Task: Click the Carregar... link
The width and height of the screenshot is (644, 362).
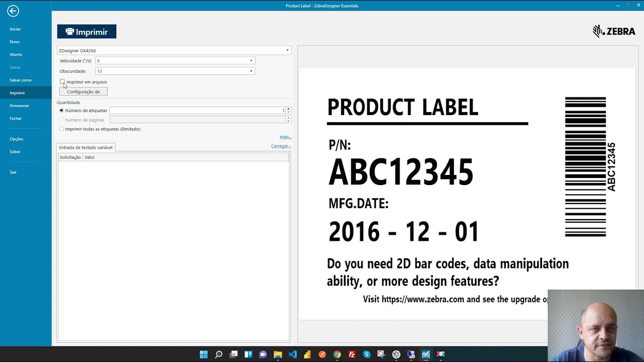Action: 281,146
